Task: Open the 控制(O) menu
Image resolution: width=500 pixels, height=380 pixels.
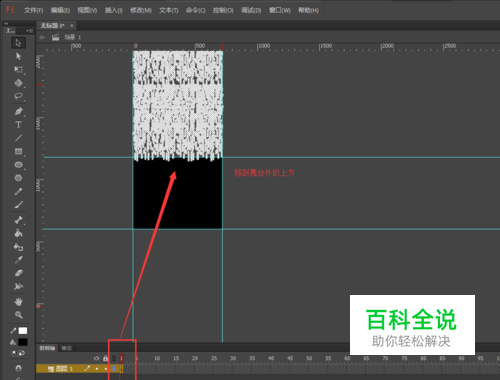Action: (223, 10)
